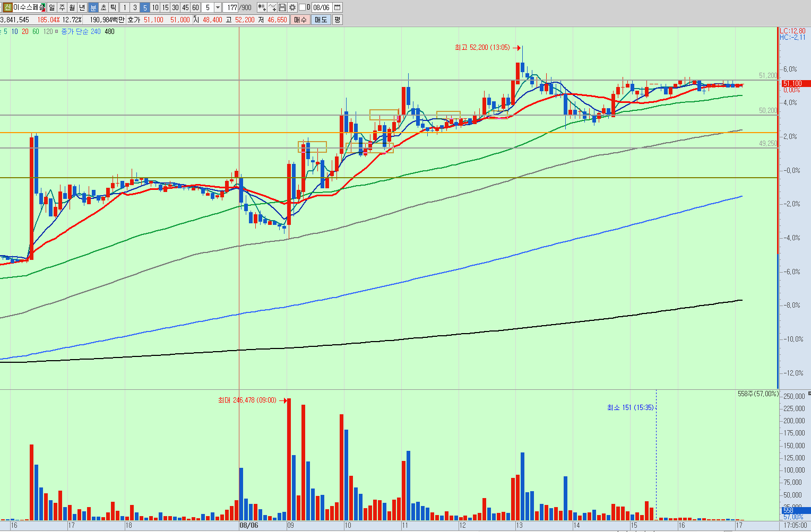Select the 초 (second) chart period

coord(103,7)
